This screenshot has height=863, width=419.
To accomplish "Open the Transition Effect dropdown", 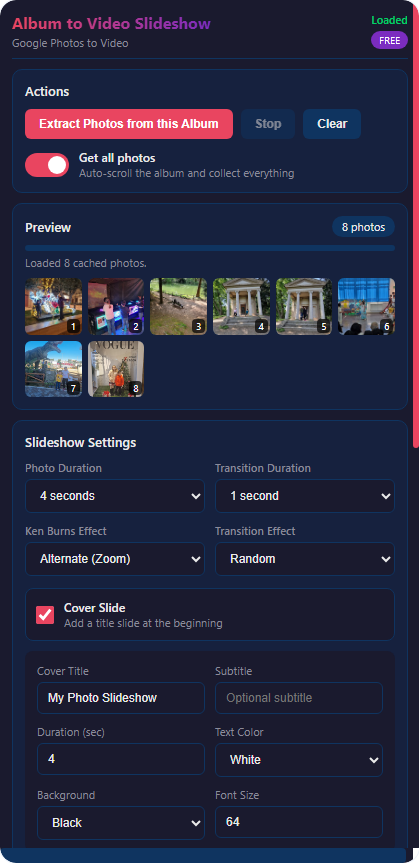I will (305, 559).
